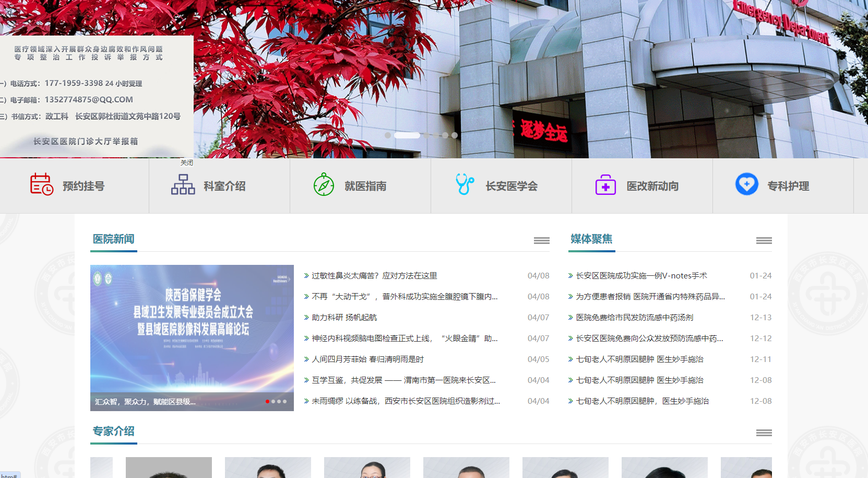The image size is (868, 478).
Task: Select the active banner carousel indicator
Action: [x=407, y=135]
